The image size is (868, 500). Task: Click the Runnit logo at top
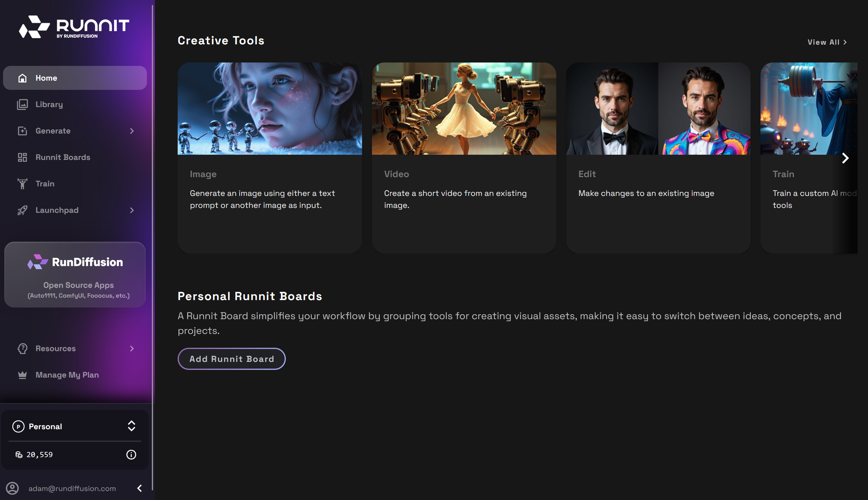[74, 27]
